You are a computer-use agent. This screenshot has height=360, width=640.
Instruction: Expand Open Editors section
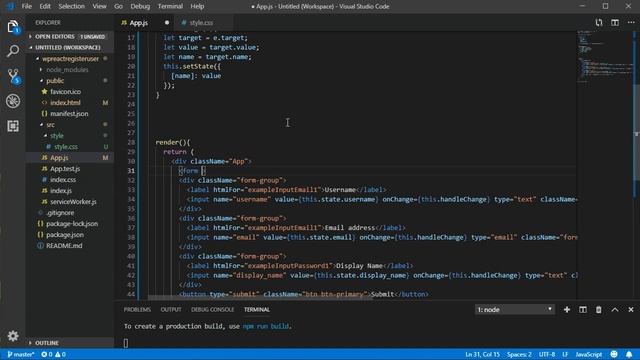[x=69, y=37]
